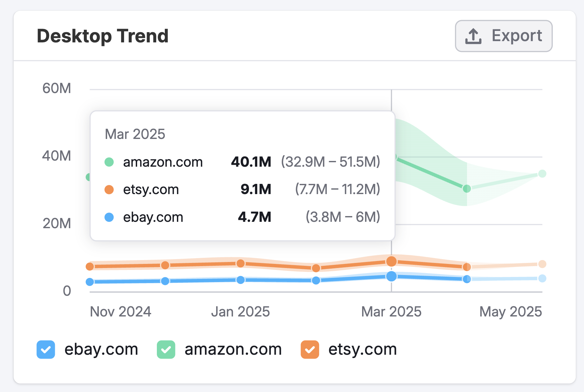Disable the amazon.com series checkbox
The height and width of the screenshot is (392, 584).
point(166,349)
